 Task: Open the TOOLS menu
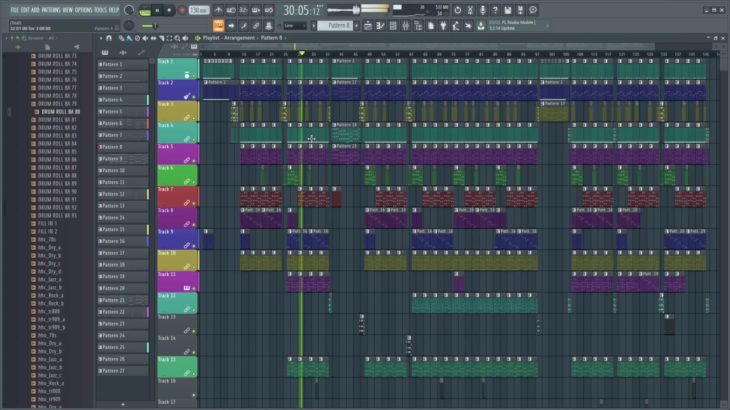pyautogui.click(x=100, y=10)
